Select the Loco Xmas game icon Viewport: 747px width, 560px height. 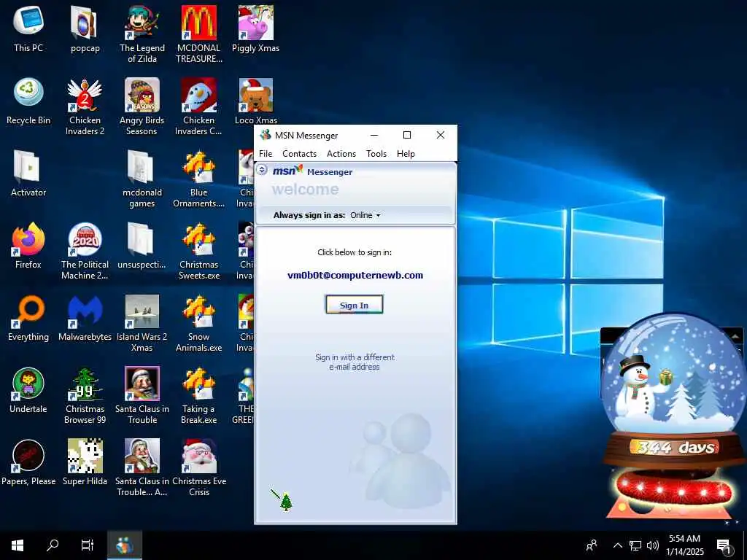click(256, 101)
